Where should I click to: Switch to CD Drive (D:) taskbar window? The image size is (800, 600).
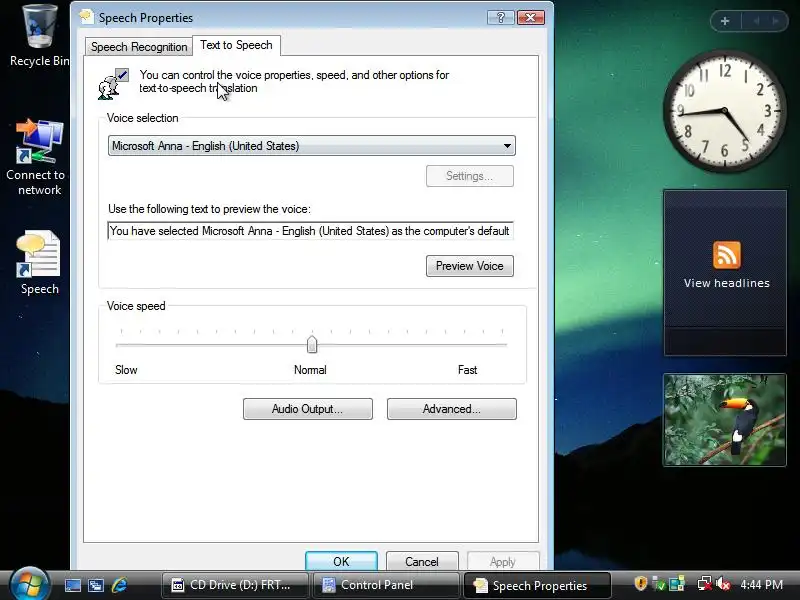tap(235, 585)
